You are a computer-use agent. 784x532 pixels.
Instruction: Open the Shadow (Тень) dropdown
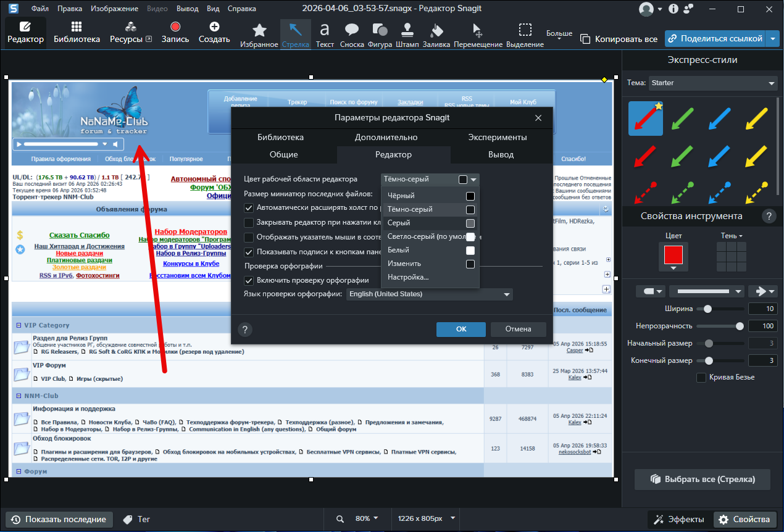732,236
